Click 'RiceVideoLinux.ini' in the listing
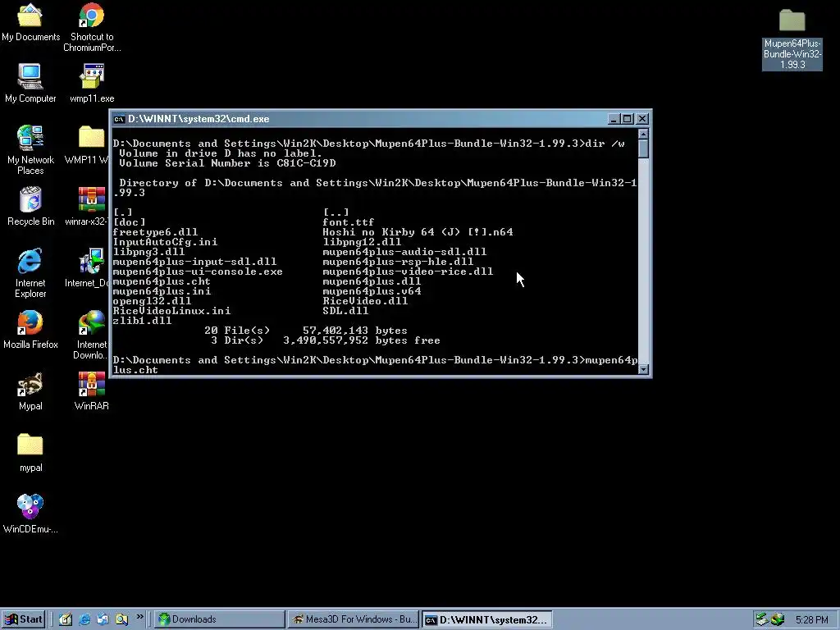Screen dimensions: 840x630 click(x=171, y=311)
